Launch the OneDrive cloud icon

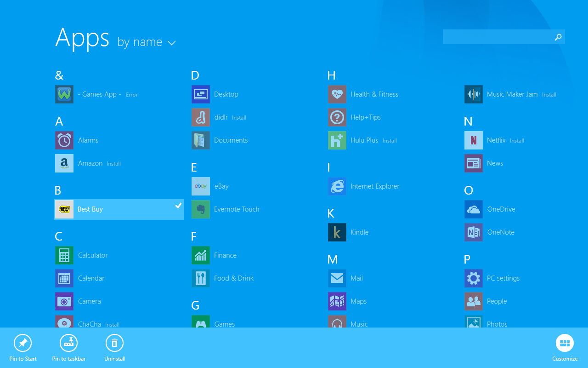474,209
